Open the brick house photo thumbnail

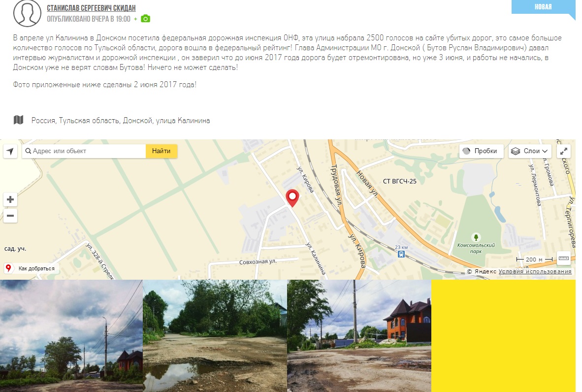(359, 335)
